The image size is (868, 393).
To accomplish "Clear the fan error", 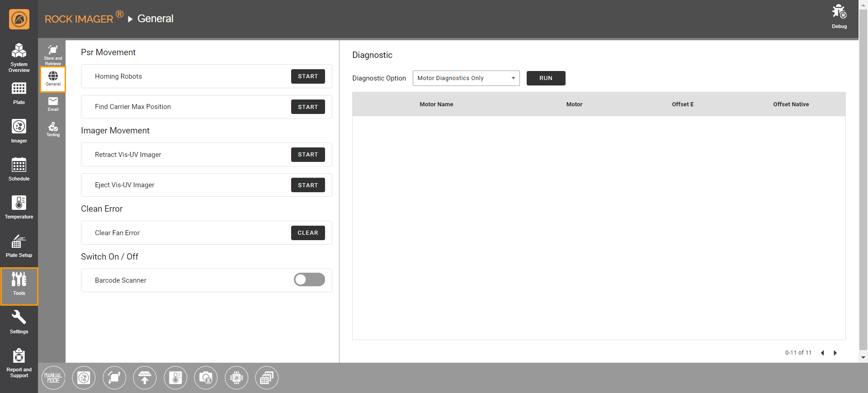I will point(307,233).
